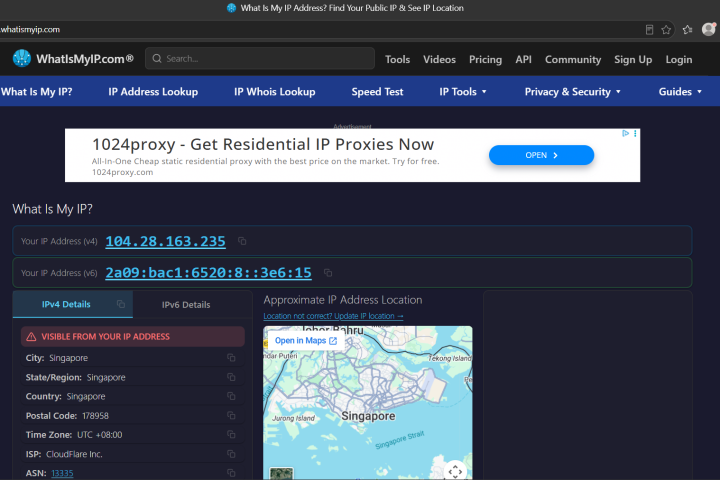This screenshot has height=480, width=720.
Task: Copy the ASN value
Action: tap(231, 473)
